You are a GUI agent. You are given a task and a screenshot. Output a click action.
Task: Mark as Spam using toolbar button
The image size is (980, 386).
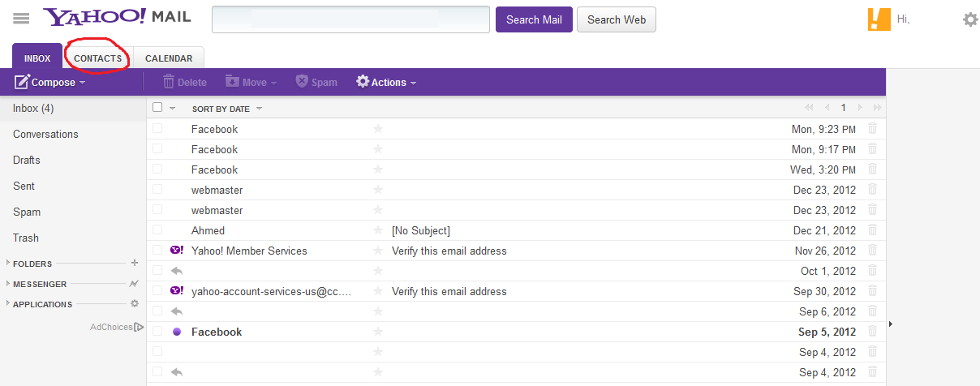316,82
